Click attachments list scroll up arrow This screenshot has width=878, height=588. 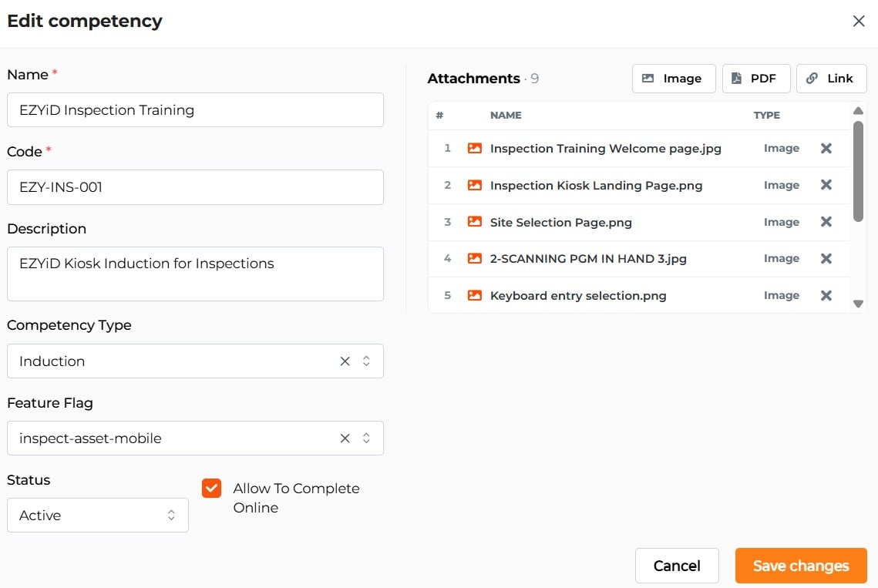pyautogui.click(x=858, y=111)
